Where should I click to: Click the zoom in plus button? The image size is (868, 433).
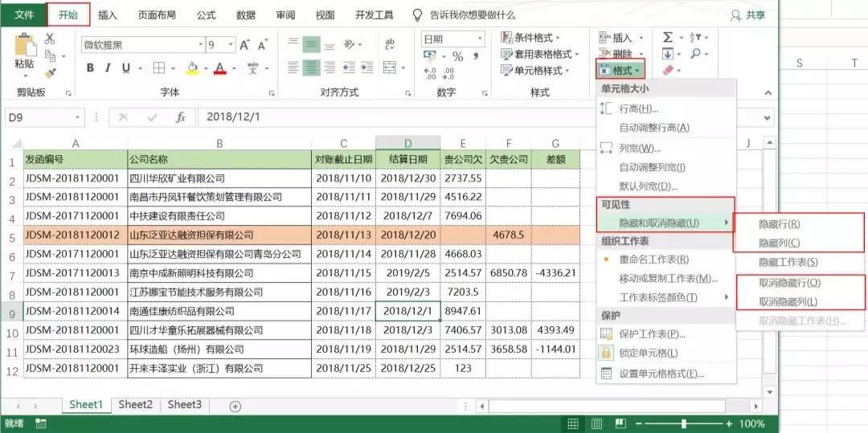point(731,424)
